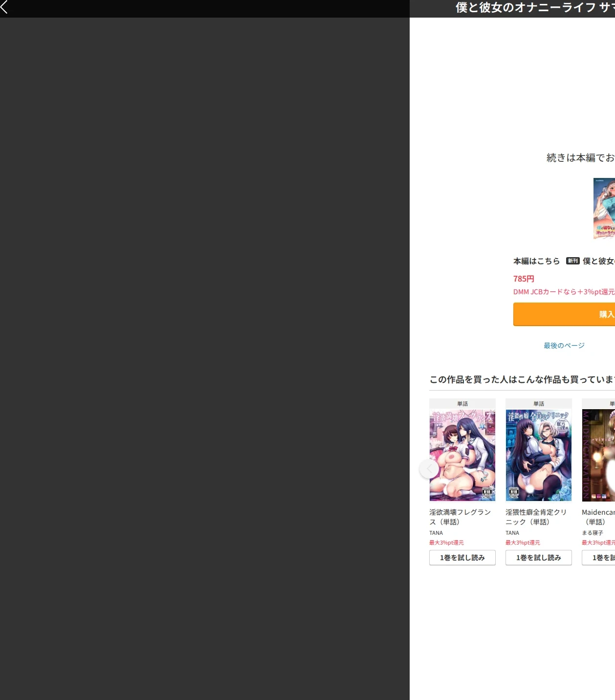This screenshot has height=700, width=615.
Task: Click author TANA under the フレグランス item
Action: (436, 533)
